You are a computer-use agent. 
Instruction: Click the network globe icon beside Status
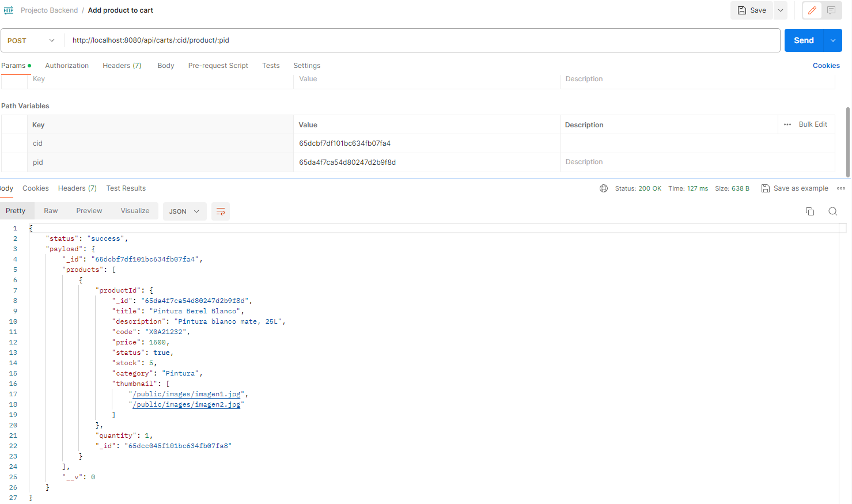click(604, 188)
